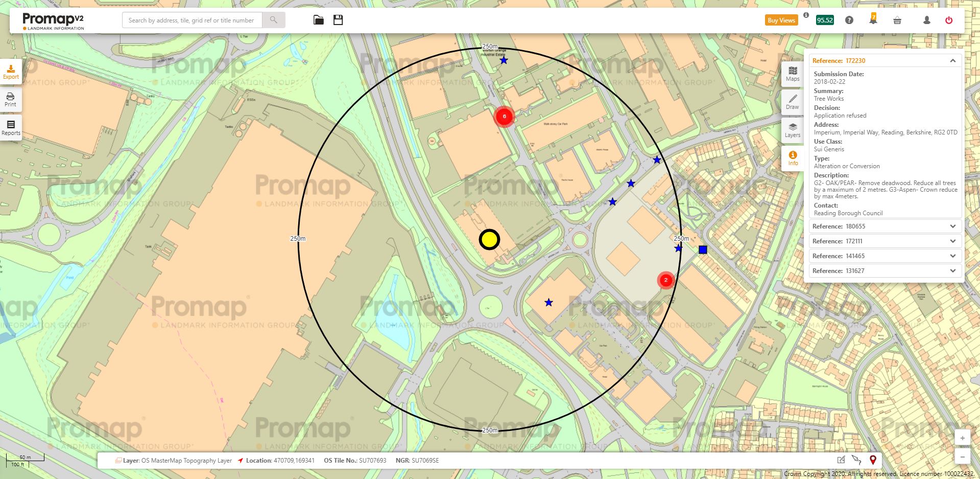Click 'Sui Generis' use class text
Screen dimensions: 980x479
click(x=829, y=149)
